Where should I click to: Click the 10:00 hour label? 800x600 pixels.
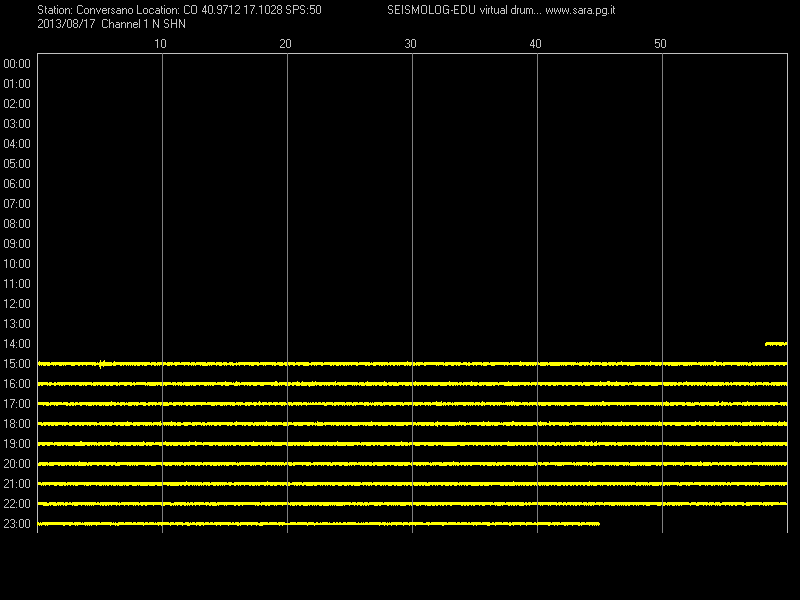pos(17,264)
